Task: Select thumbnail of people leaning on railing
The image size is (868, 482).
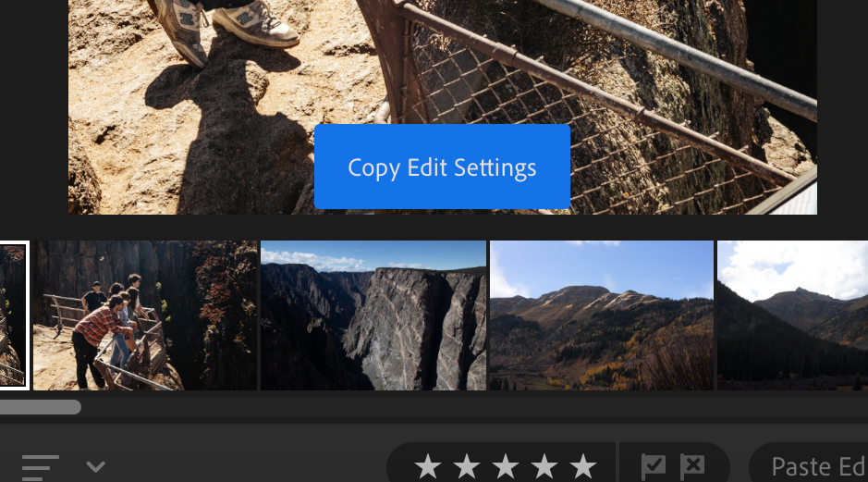Action: (145, 315)
